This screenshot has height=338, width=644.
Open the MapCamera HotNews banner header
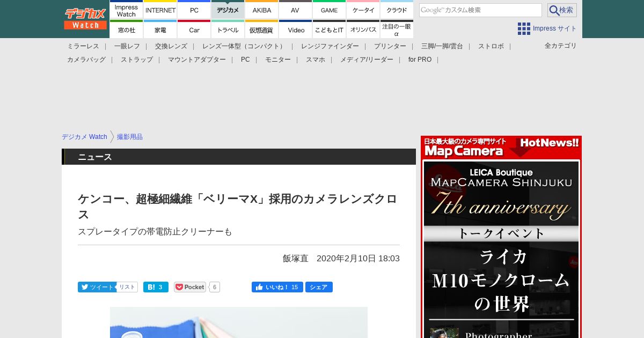501,147
